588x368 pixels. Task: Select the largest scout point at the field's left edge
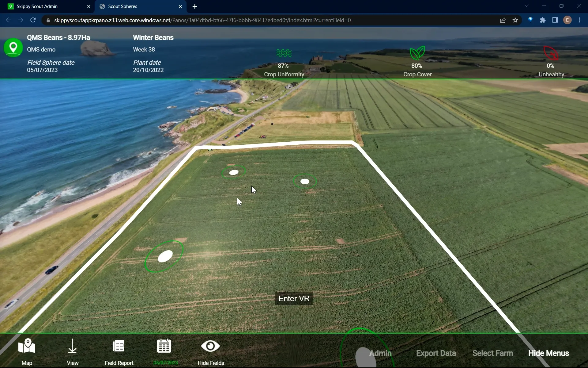(165, 256)
